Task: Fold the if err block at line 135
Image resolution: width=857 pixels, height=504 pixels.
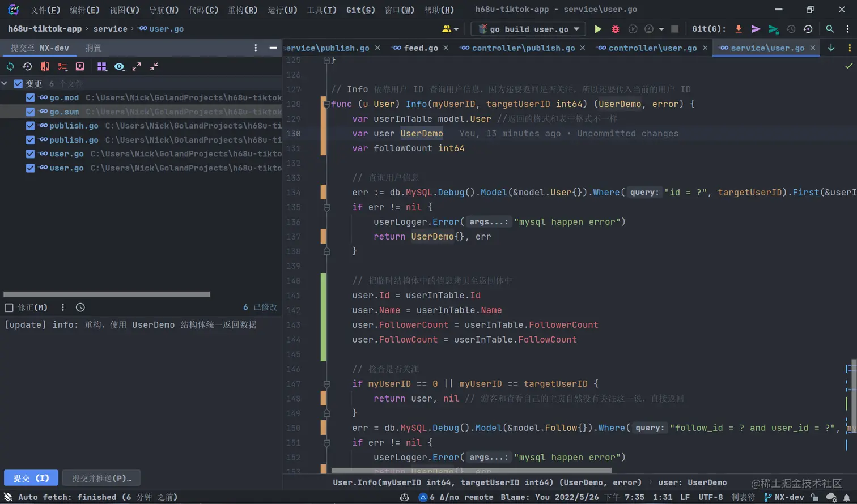Action: [326, 207]
